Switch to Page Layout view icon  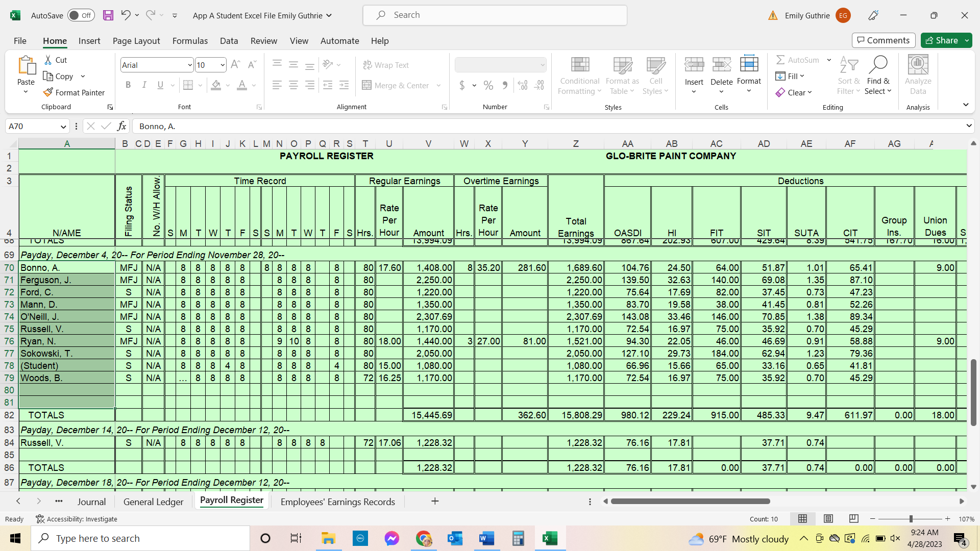828,519
